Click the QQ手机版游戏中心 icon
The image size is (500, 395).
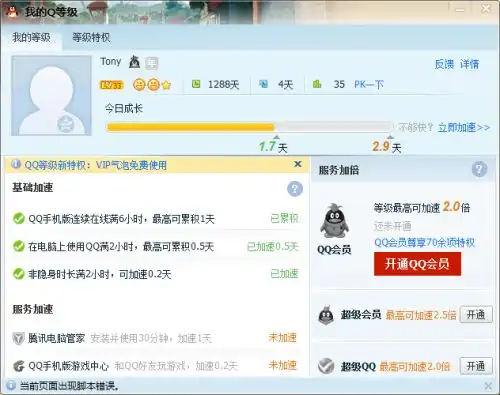19,366
